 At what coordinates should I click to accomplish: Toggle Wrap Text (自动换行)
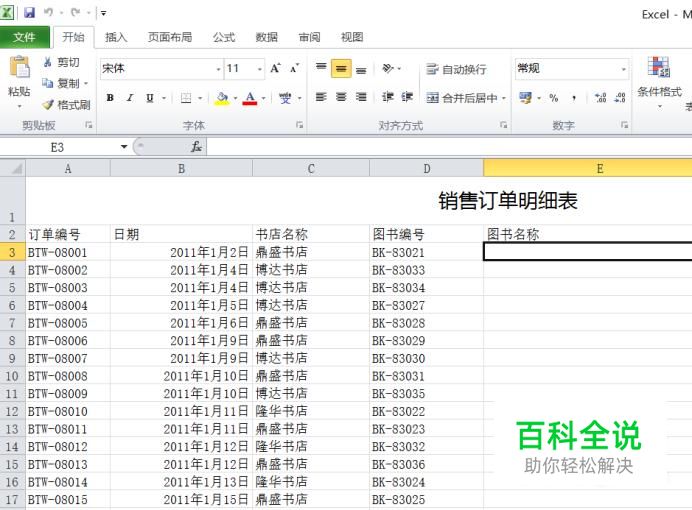pyautogui.click(x=456, y=69)
